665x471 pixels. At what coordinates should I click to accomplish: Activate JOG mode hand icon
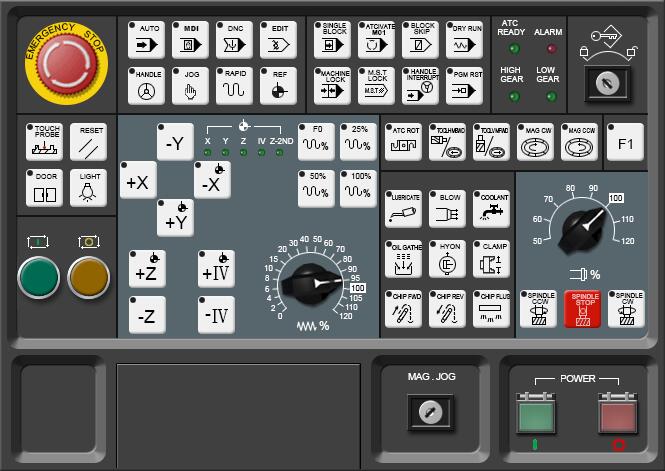click(190, 86)
